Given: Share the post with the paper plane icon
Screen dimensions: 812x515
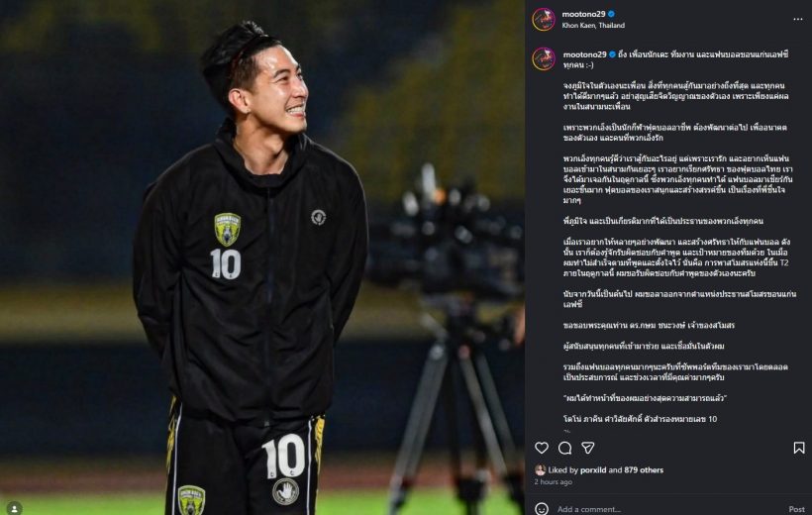Looking at the screenshot, I should pos(588,448).
